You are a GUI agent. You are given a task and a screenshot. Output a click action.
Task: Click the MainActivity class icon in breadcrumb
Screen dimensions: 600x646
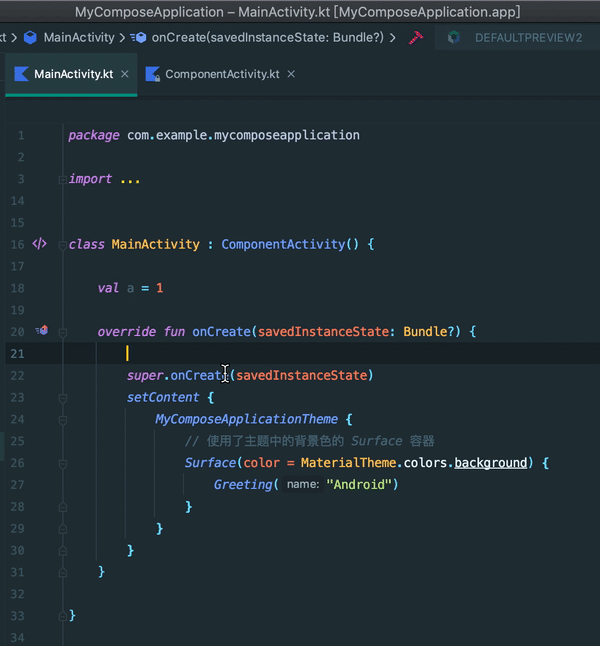(x=30, y=37)
